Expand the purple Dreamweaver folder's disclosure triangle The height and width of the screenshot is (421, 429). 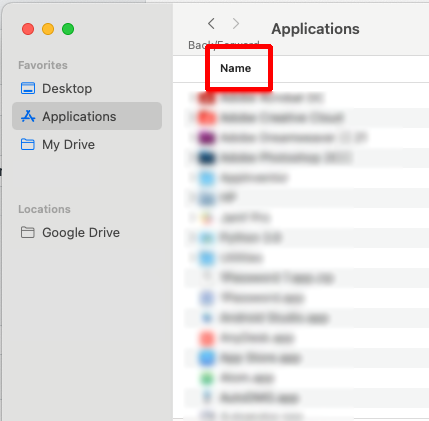192,138
